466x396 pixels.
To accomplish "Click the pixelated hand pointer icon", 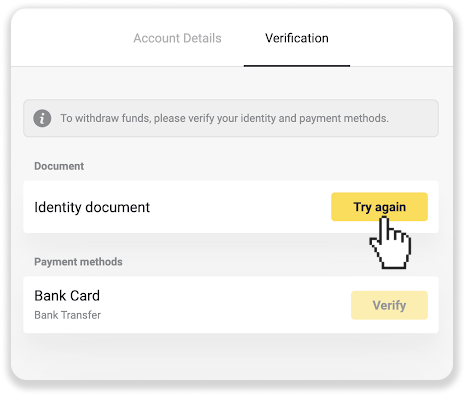I will coord(390,243).
